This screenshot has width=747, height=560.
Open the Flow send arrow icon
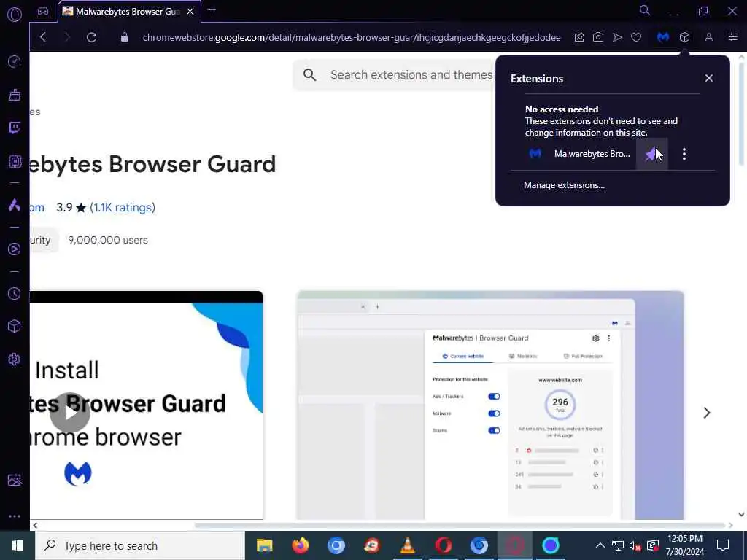click(617, 37)
